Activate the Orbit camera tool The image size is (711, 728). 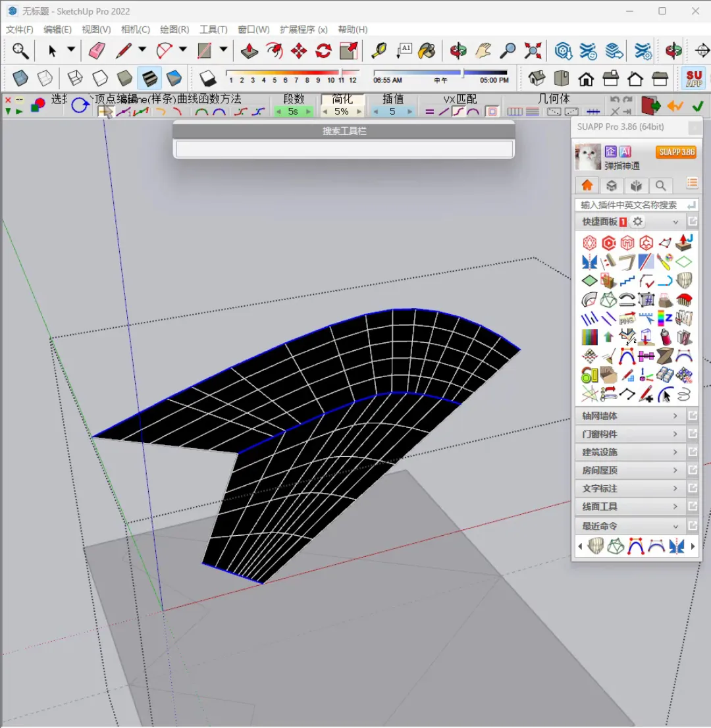coord(458,50)
